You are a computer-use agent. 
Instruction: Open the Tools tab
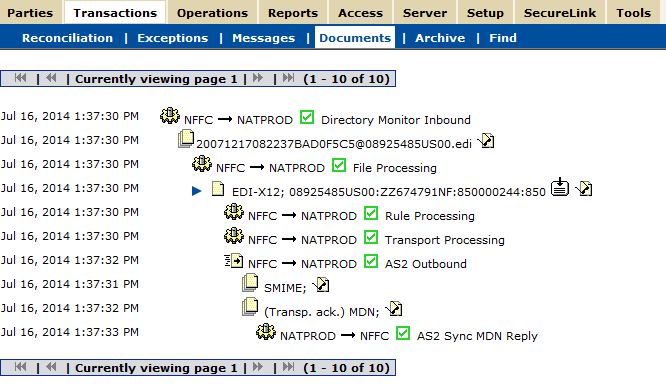[x=633, y=13]
